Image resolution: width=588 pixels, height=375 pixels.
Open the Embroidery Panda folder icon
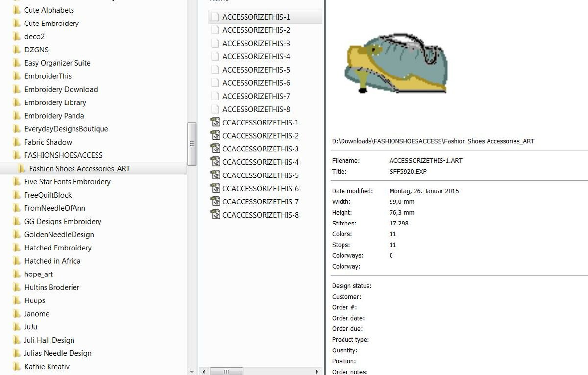tap(17, 116)
